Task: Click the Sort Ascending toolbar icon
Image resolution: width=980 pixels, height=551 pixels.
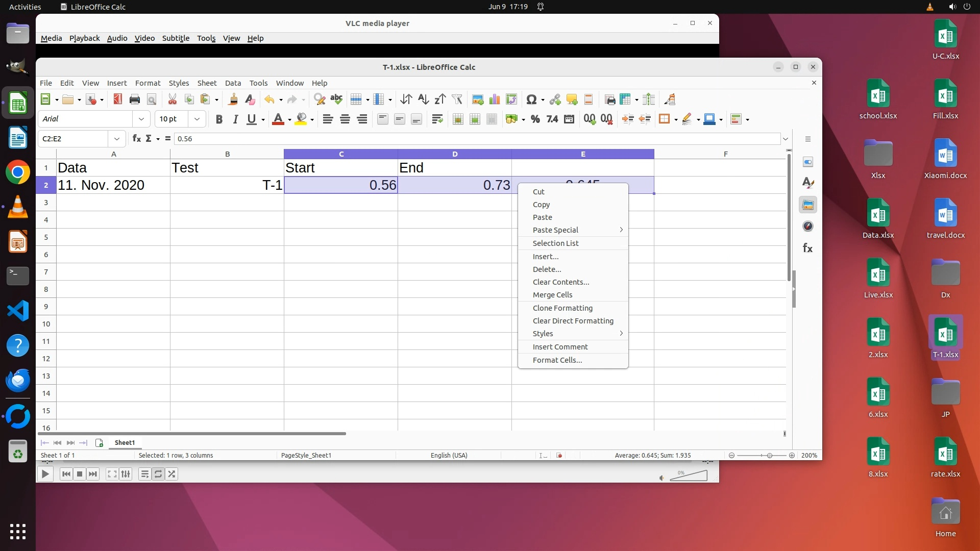Action: pos(423,99)
